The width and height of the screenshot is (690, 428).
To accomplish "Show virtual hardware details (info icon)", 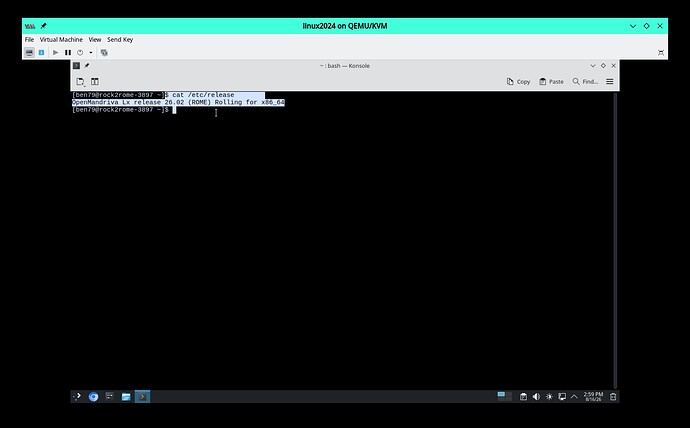I will tap(41, 53).
